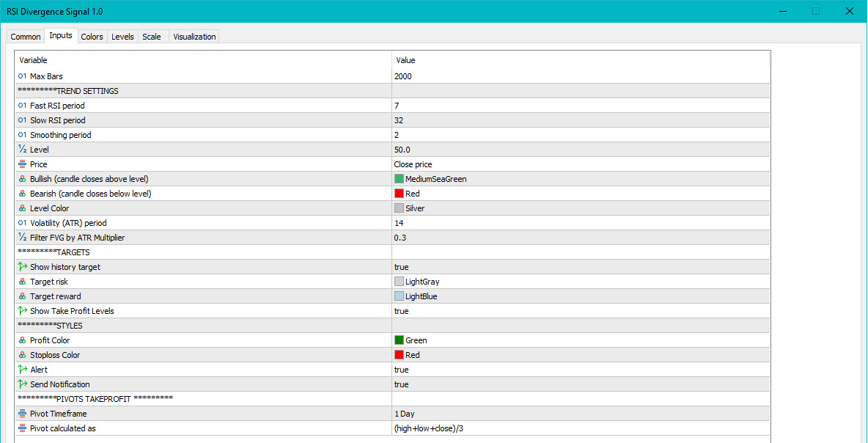
Task: Click the boolean arrow icon beside Show history target
Action: pos(22,267)
